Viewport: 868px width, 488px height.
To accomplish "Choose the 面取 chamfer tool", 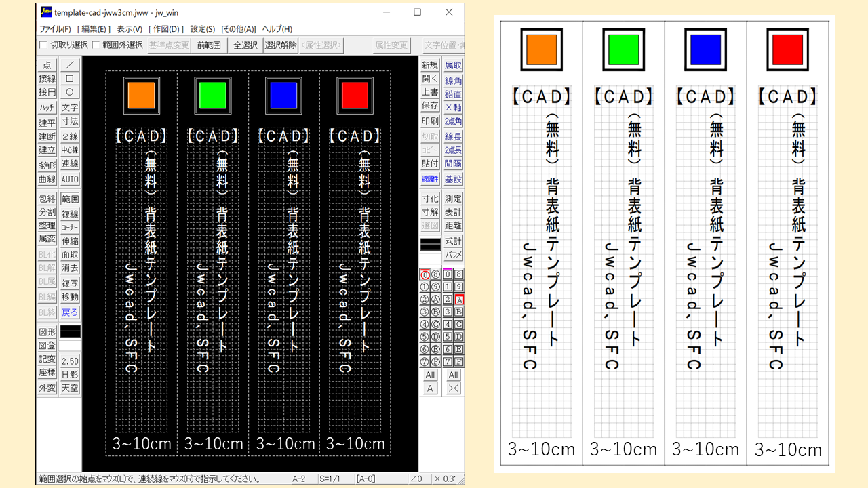I will pyautogui.click(x=70, y=255).
